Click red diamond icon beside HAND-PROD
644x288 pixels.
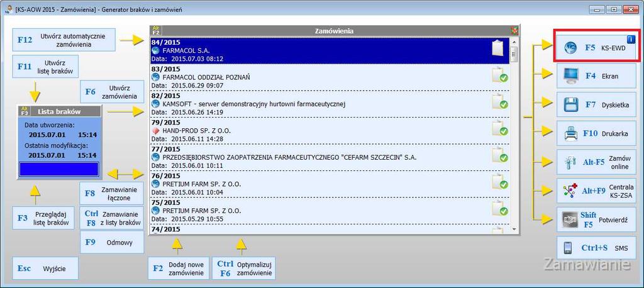coord(155,131)
